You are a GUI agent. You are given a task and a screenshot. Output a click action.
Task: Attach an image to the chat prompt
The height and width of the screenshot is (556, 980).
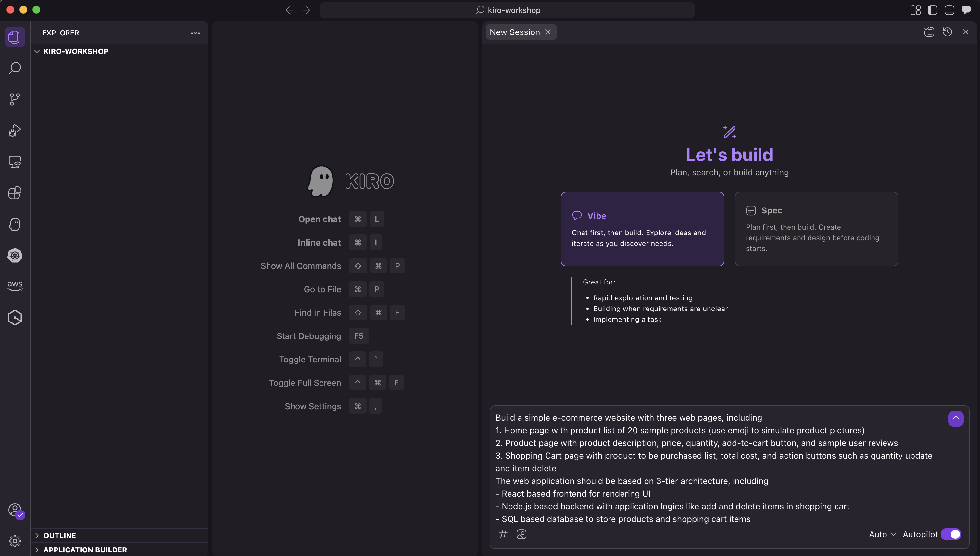521,534
